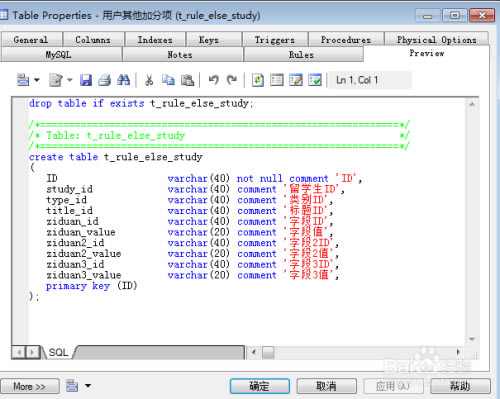Screen dimensions: 500x399
Task: Click the vertical scrollbar up arrow
Action: (x=472, y=104)
